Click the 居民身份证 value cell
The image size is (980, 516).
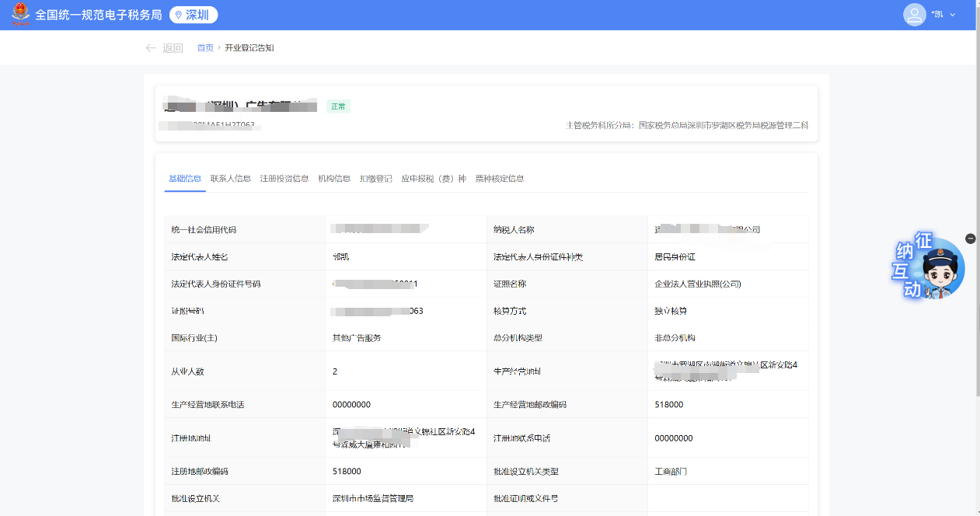point(727,256)
